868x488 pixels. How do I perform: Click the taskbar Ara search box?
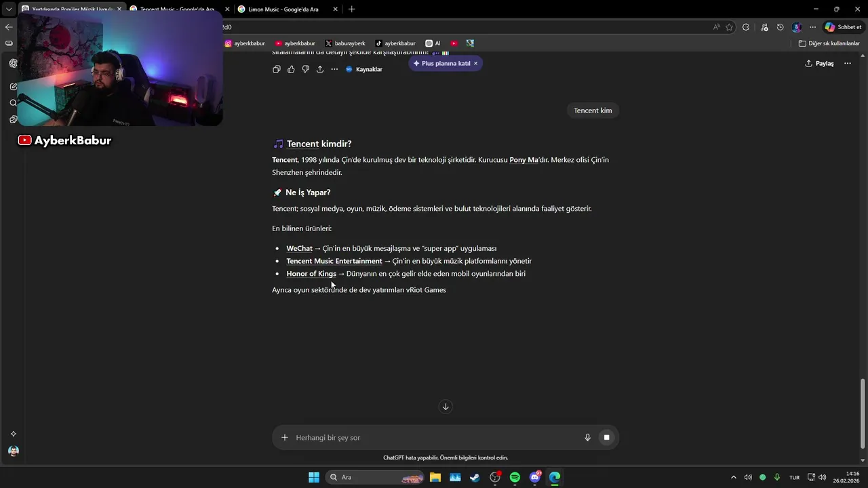pos(376,477)
